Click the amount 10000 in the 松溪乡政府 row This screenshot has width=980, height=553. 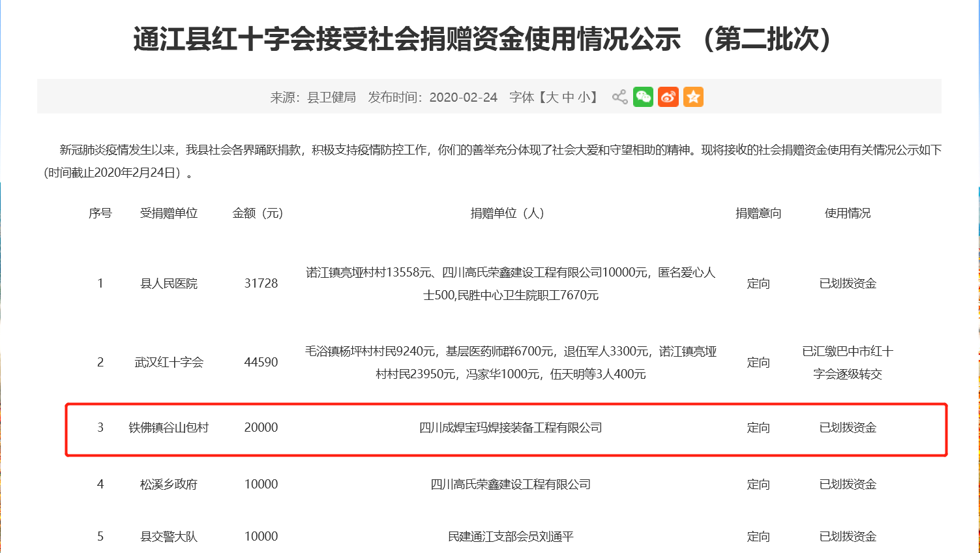[x=261, y=485]
